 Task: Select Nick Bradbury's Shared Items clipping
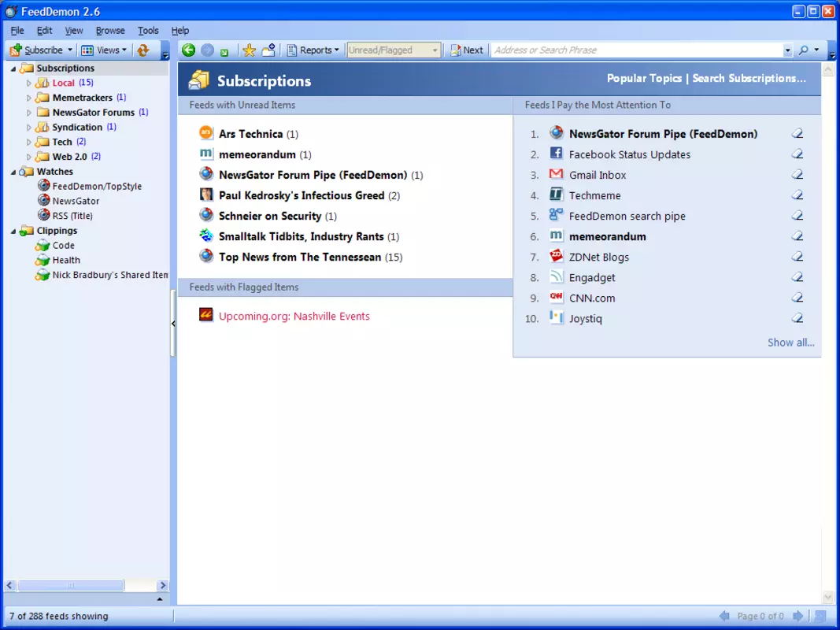click(109, 275)
